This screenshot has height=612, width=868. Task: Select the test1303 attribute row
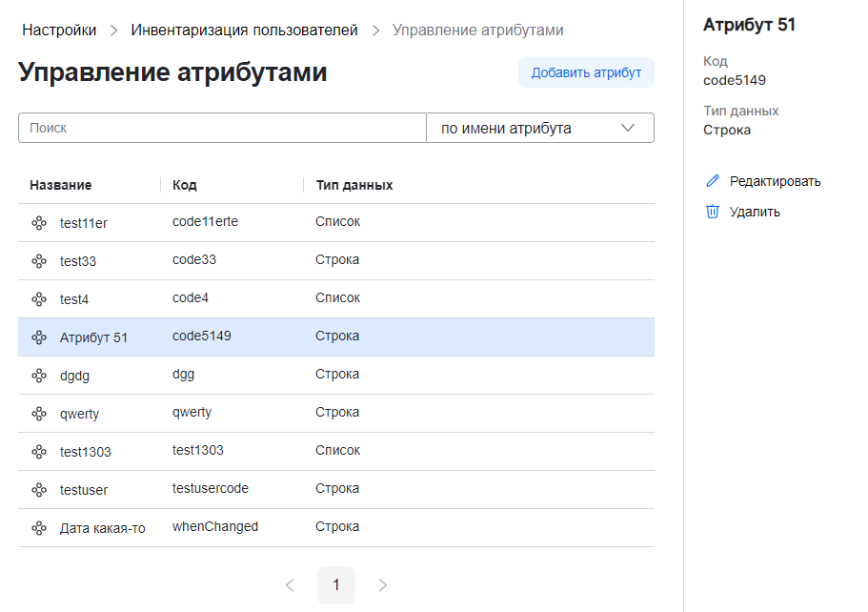click(335, 451)
